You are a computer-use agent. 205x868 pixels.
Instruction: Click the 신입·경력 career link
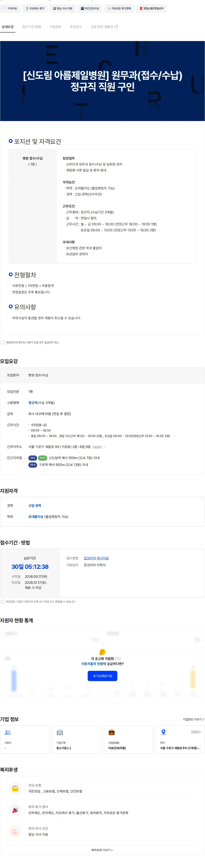coord(35,506)
